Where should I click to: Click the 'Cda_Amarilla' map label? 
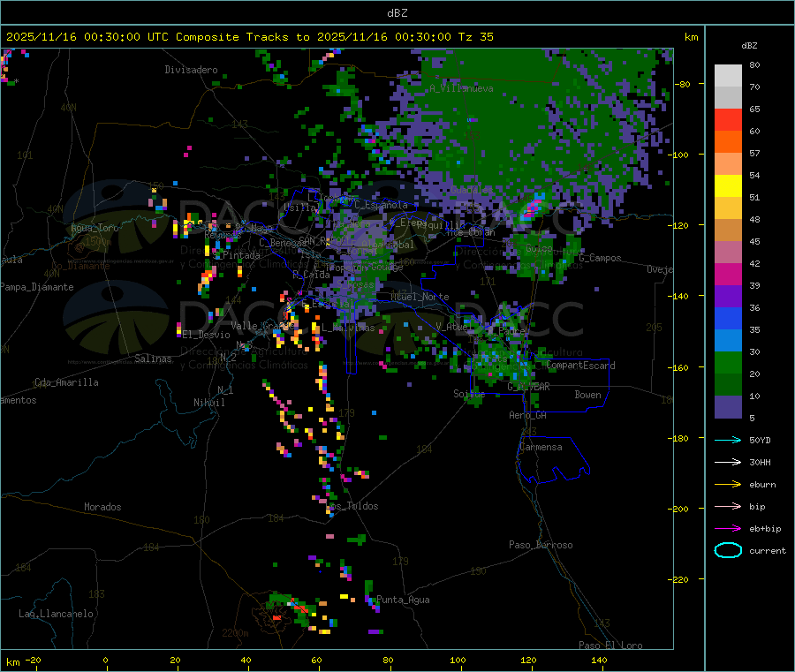click(66, 382)
